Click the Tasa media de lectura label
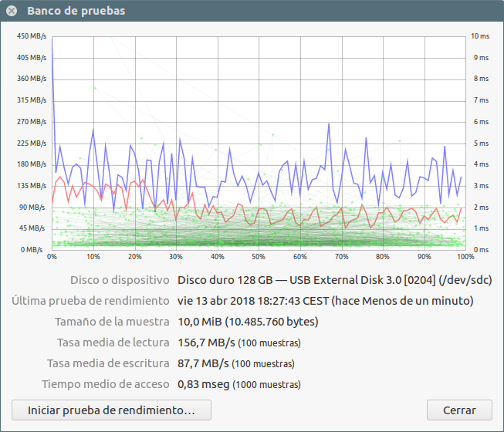This screenshot has height=432, width=504. tap(113, 343)
